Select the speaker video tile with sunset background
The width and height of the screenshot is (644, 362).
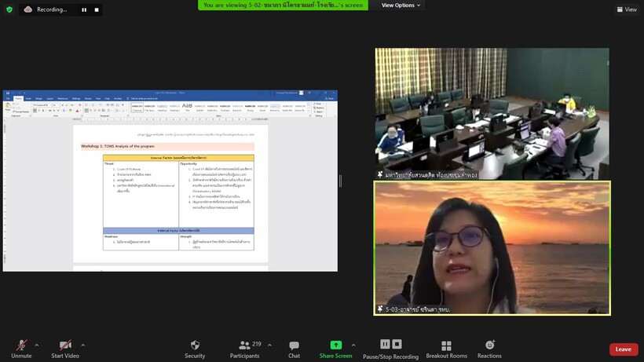click(x=492, y=248)
